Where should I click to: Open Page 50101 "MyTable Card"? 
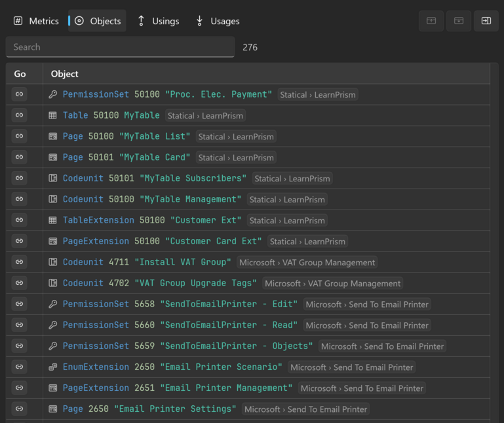click(x=126, y=157)
